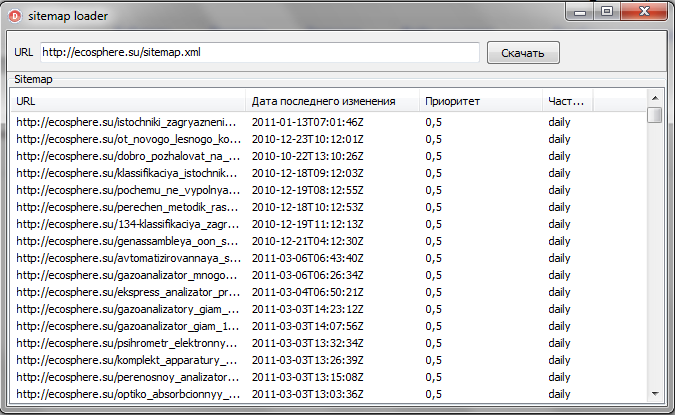Click the scrollbar down arrow

click(x=655, y=394)
